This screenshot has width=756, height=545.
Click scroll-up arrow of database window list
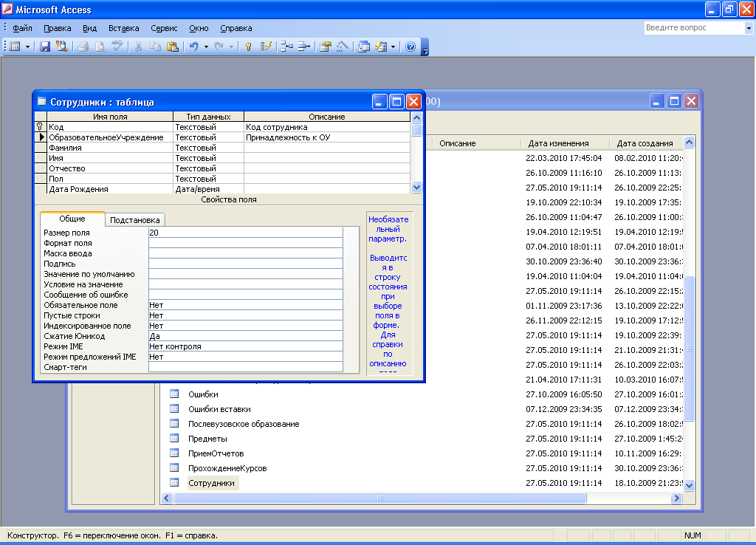click(690, 143)
